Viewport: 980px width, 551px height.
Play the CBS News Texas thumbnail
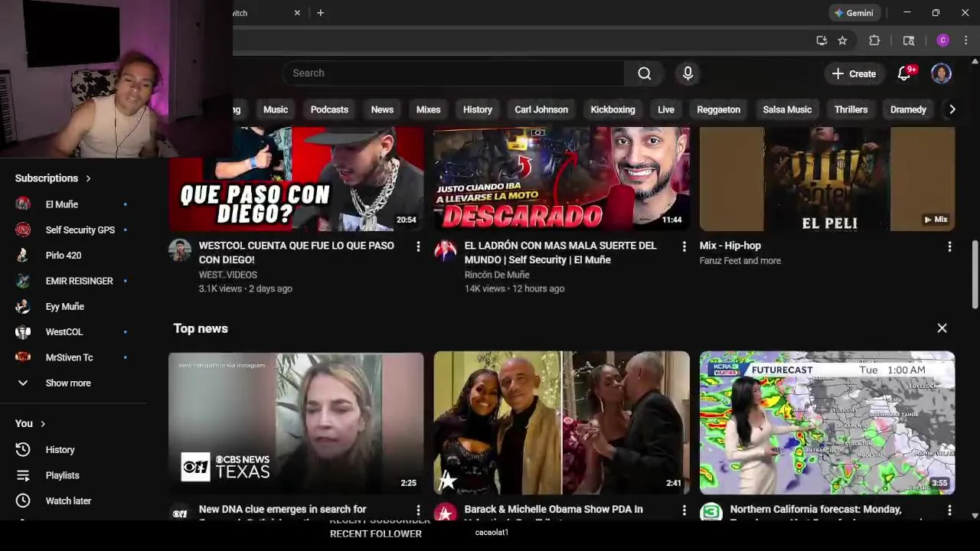pos(296,423)
